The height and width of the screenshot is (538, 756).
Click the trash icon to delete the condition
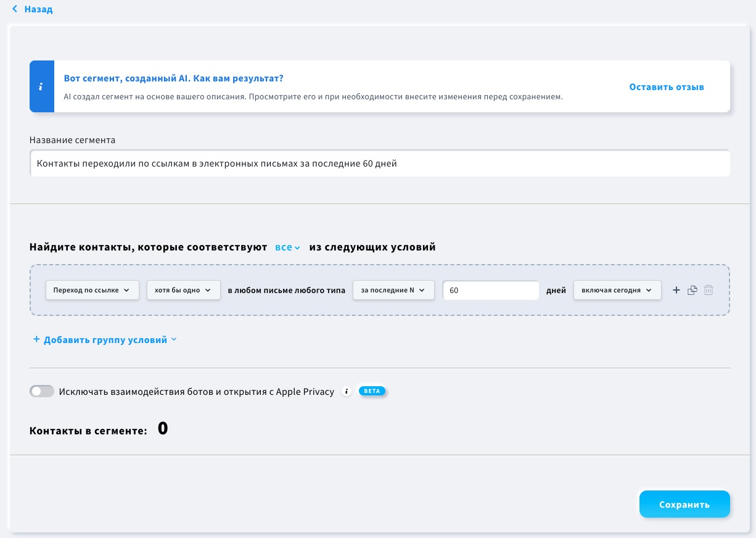tap(709, 290)
